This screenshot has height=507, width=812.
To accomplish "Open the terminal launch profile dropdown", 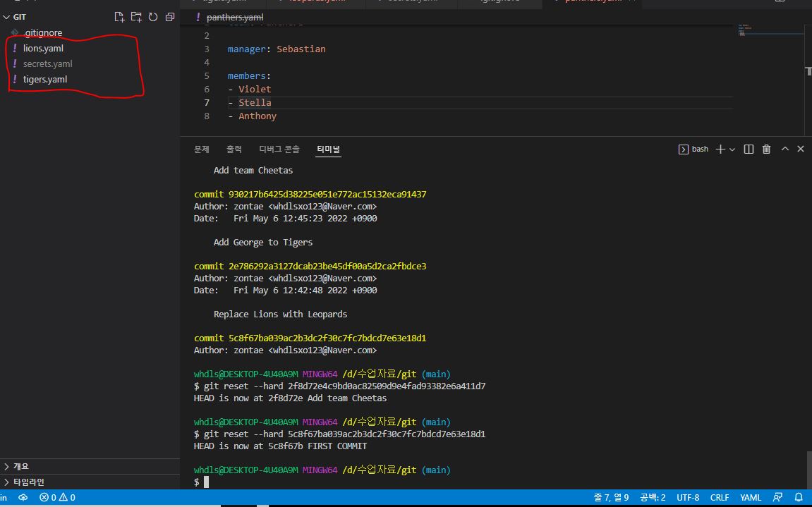I will tap(732, 149).
